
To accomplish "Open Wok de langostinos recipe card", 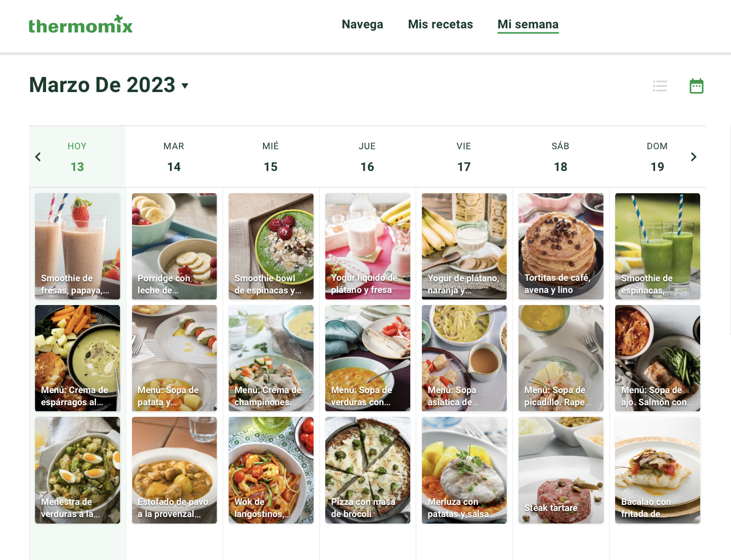I will [x=271, y=470].
